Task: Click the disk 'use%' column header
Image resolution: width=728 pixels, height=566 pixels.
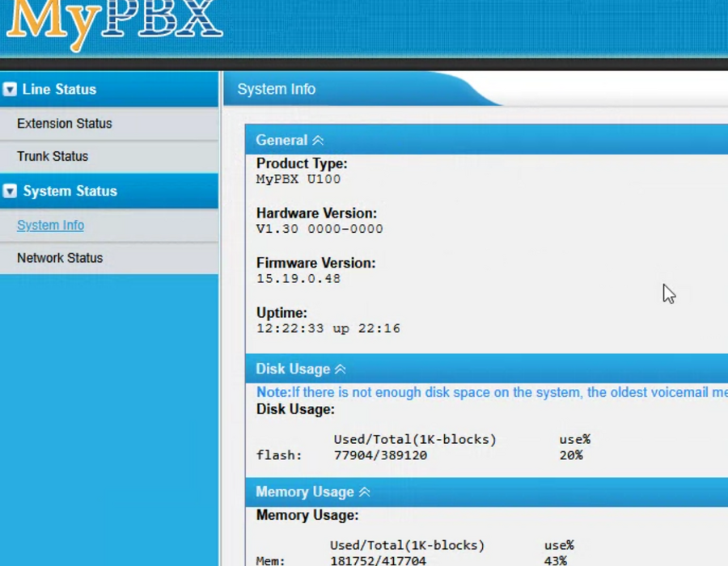Action: click(575, 439)
